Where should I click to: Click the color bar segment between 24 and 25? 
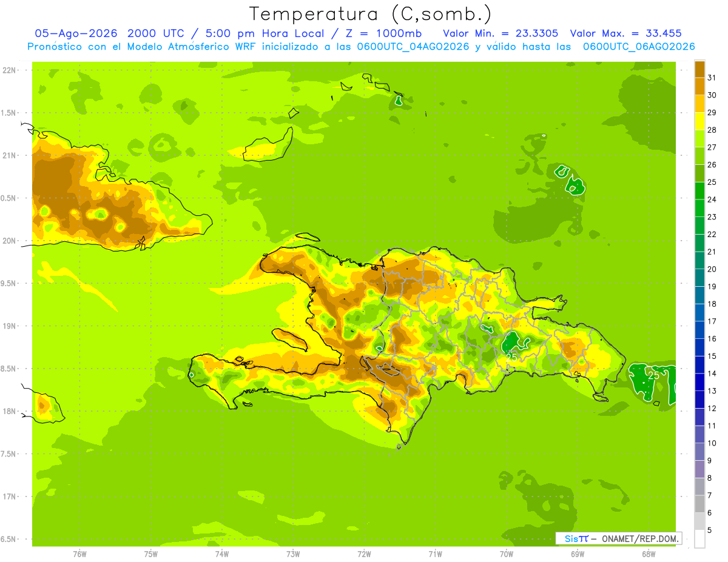pos(699,191)
